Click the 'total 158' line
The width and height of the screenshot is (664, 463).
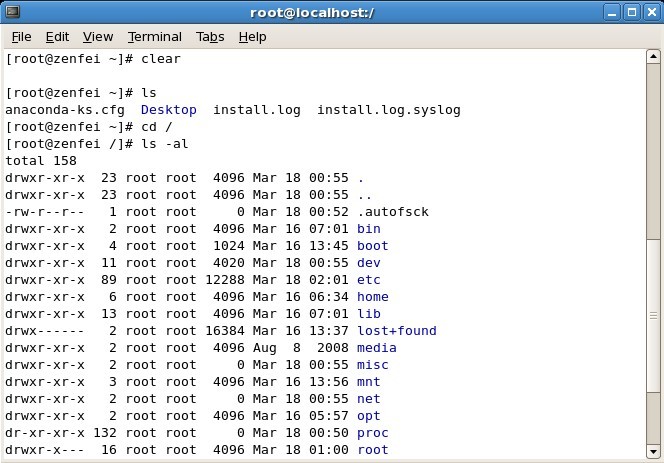(x=41, y=161)
